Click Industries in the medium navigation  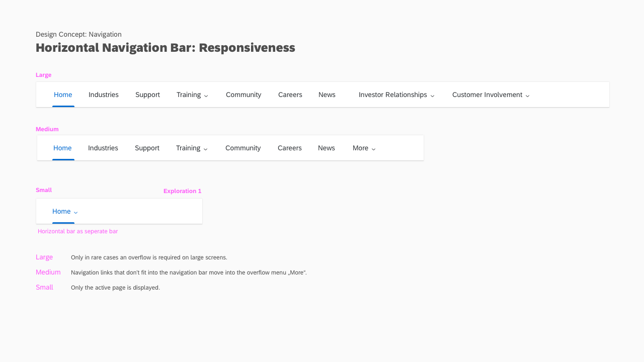(x=103, y=148)
